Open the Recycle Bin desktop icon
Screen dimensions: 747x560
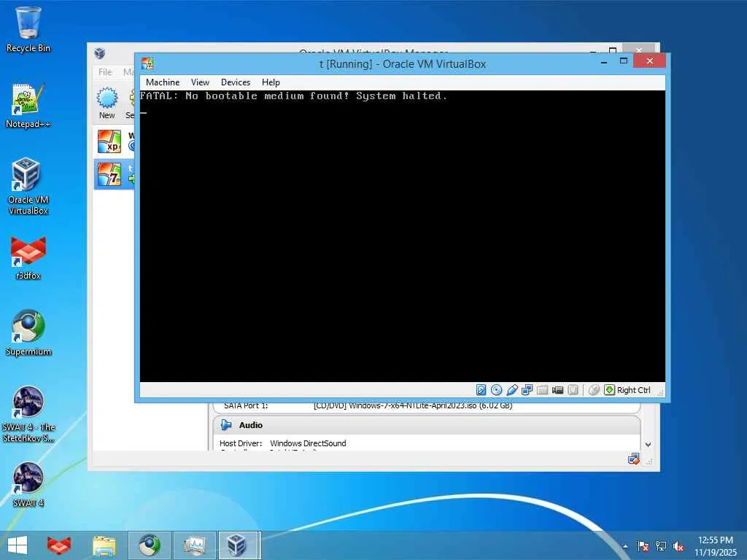click(28, 29)
